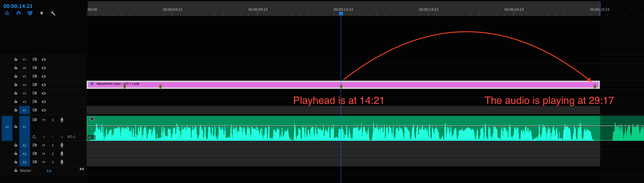The image size is (644, 183).
Task: Toggle sync lock on track V4
Action: [x=35, y=85]
